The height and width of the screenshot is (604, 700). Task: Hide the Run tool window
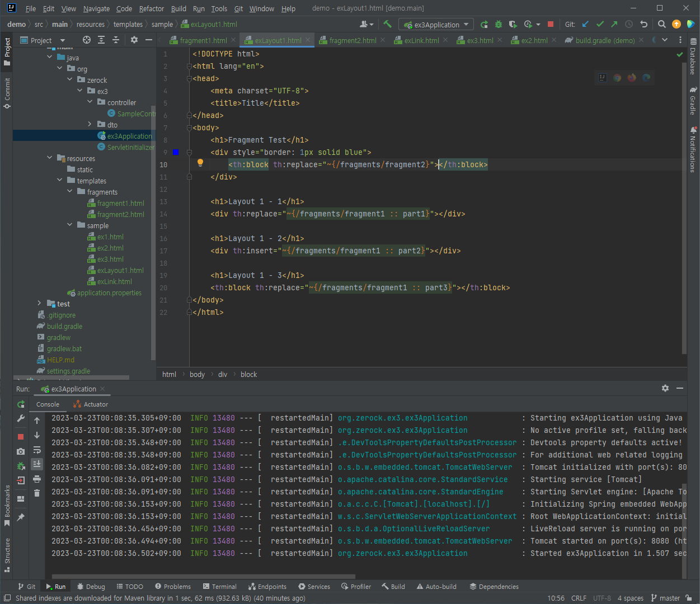coord(680,388)
